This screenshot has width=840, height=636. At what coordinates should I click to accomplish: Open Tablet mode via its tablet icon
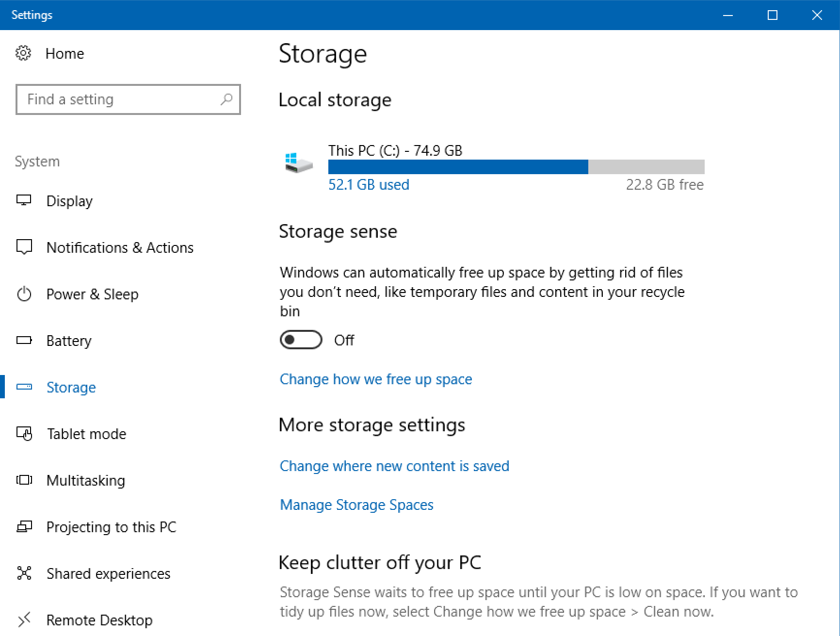point(24,433)
